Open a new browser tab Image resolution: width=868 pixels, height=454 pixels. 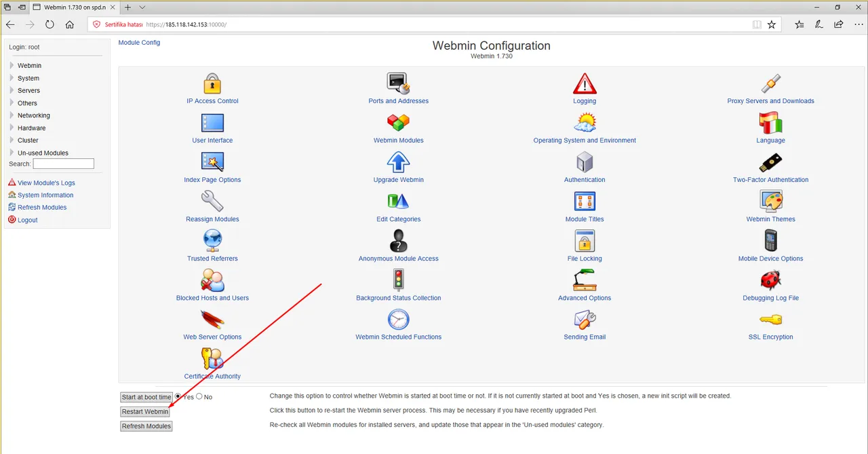127,7
